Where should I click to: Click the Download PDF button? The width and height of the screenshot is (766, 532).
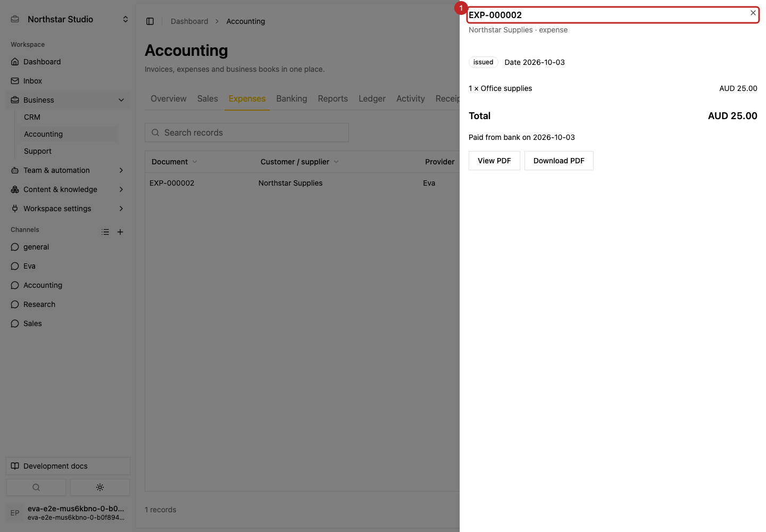[559, 161]
